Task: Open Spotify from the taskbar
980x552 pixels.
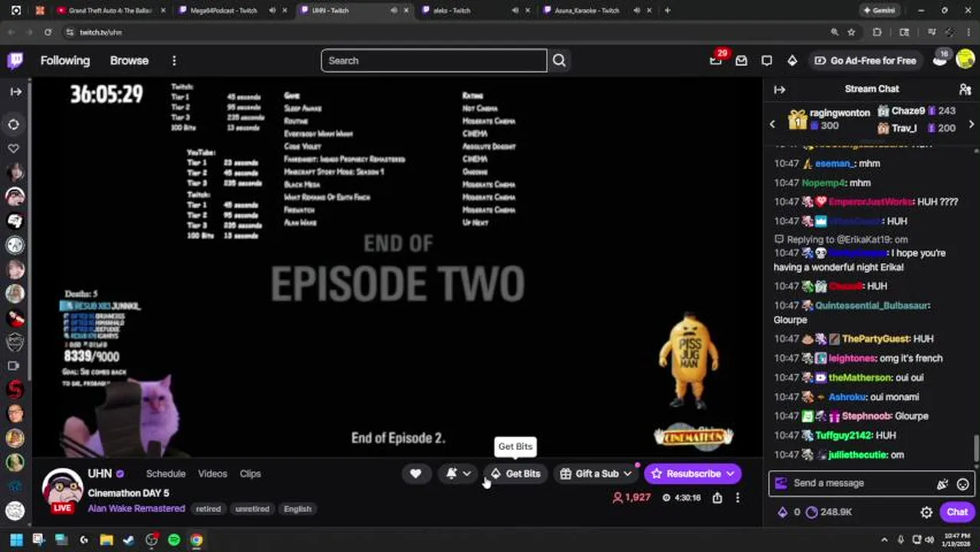Action: point(174,540)
